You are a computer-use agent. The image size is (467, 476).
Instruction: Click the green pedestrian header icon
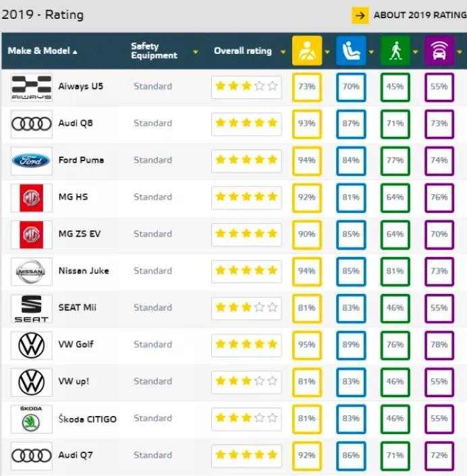395,51
